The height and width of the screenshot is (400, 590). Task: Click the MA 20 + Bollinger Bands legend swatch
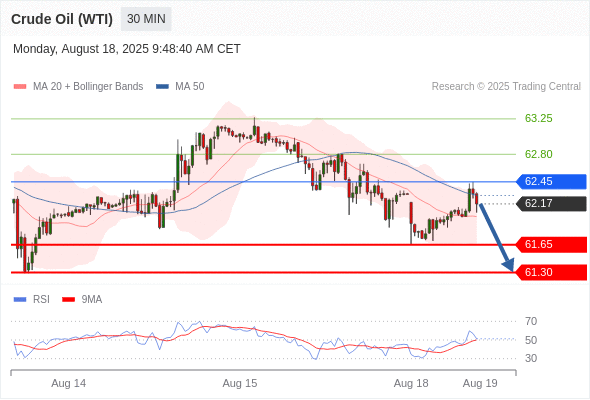20,87
